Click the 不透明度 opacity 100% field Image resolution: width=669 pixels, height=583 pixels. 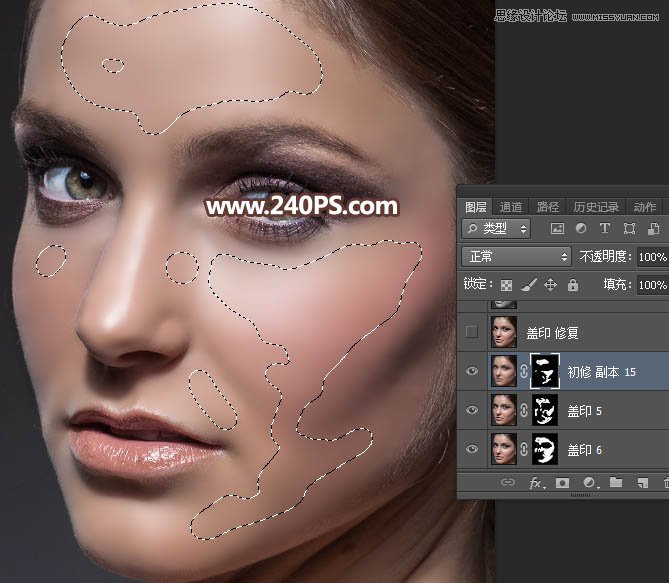tap(652, 257)
